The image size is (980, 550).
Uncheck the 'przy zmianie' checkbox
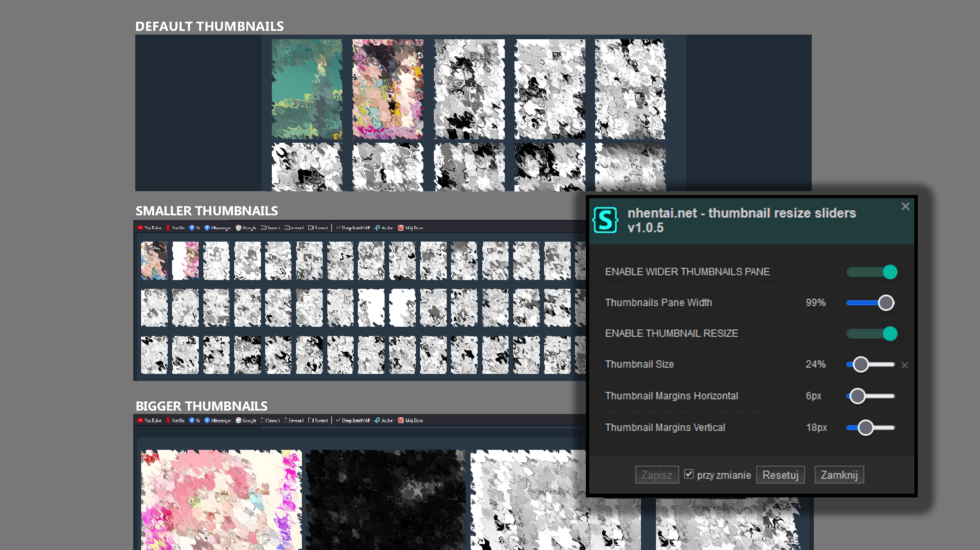click(x=689, y=474)
